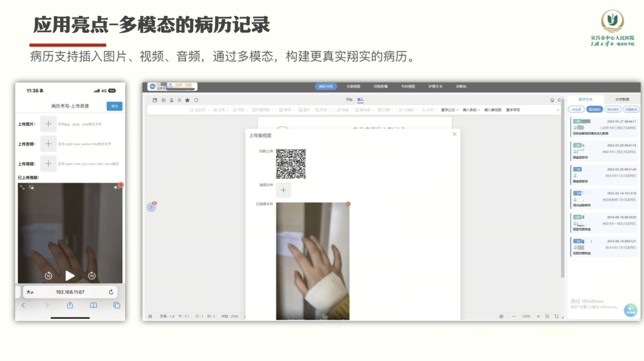Open picture-in-picture on the phone video

[x=31, y=187]
